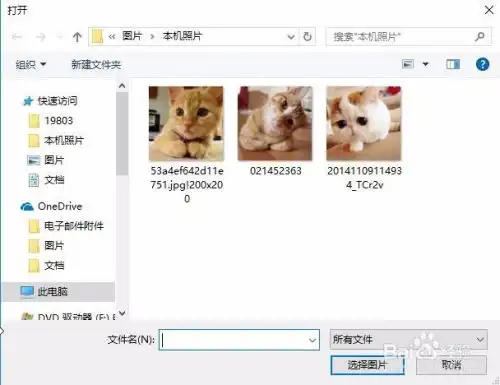Open the 所有文件 file type dropdown
Screen dimensions: 500x385
(x=409, y=339)
